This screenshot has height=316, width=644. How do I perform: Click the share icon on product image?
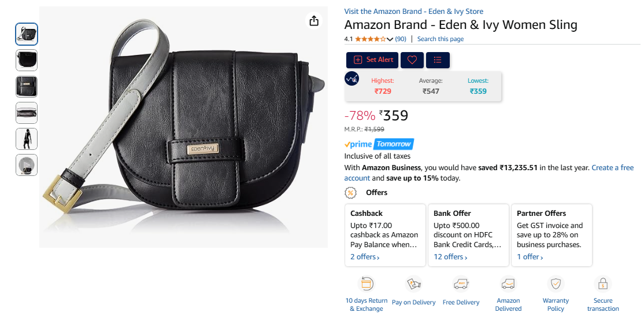click(314, 21)
